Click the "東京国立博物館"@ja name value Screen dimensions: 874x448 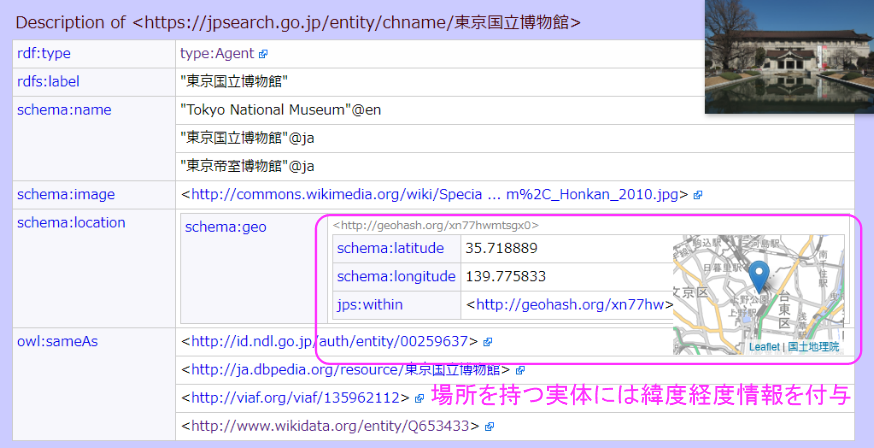247,138
